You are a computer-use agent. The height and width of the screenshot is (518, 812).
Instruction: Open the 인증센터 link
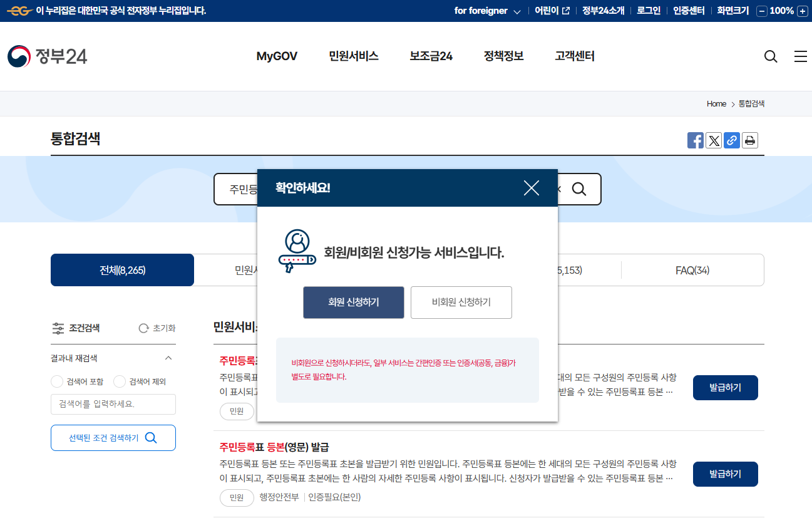tap(689, 11)
